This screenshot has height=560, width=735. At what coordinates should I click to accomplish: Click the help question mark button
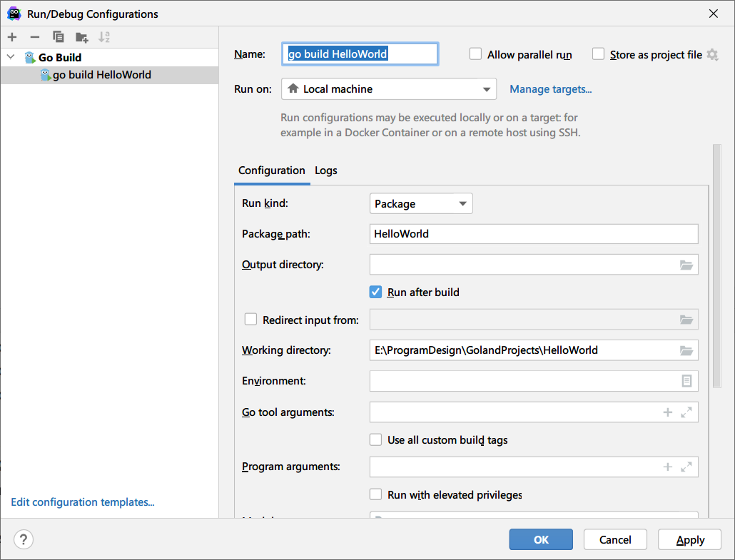(x=24, y=539)
